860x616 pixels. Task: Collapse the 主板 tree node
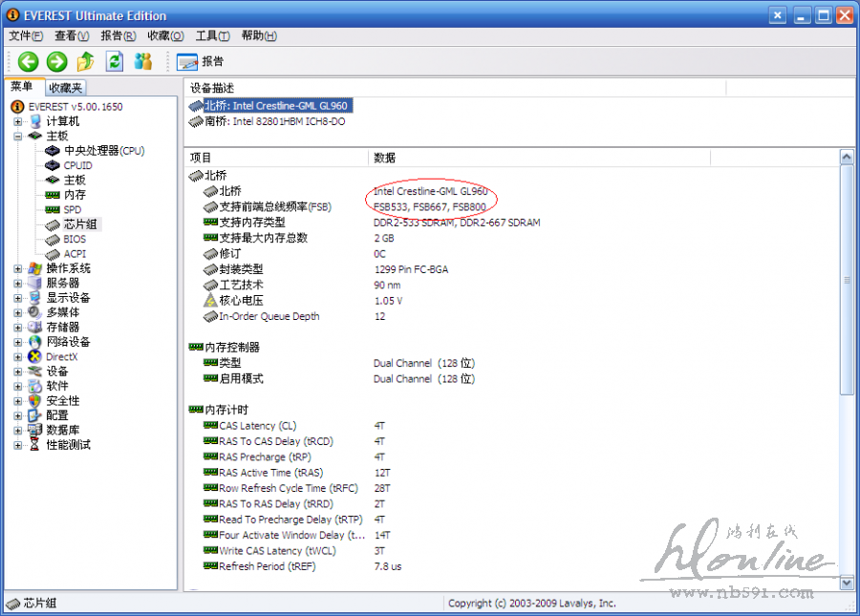tap(18, 136)
